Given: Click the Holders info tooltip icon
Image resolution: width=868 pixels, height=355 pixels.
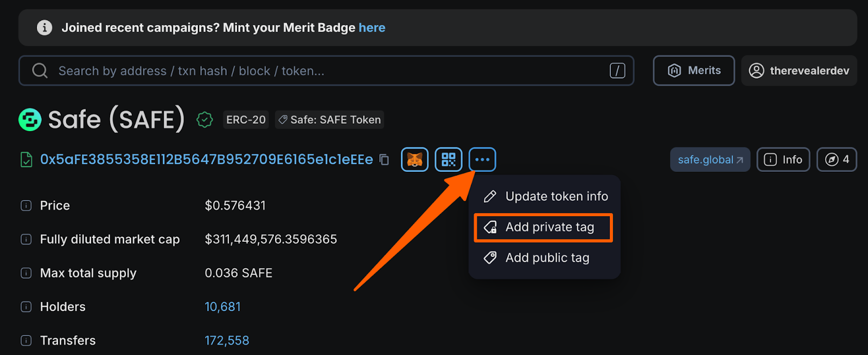Looking at the screenshot, I should tap(25, 306).
